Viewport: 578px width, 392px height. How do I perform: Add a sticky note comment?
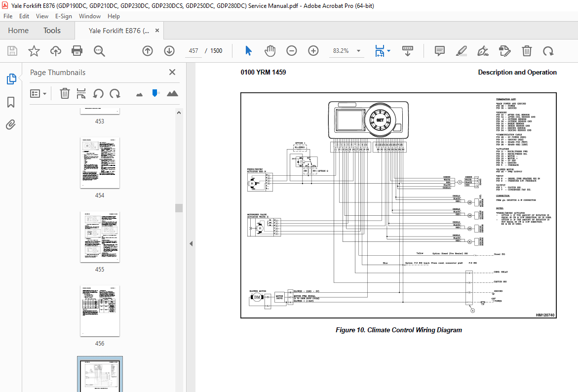439,51
